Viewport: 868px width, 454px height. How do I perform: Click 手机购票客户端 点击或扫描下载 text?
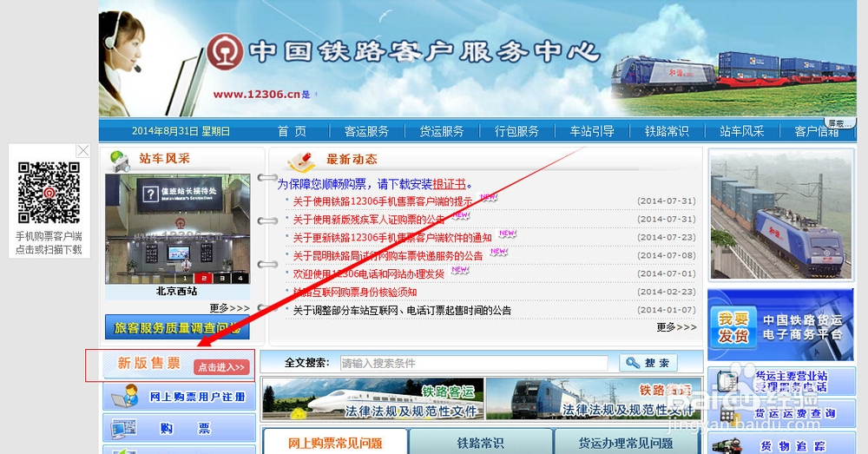(49, 243)
